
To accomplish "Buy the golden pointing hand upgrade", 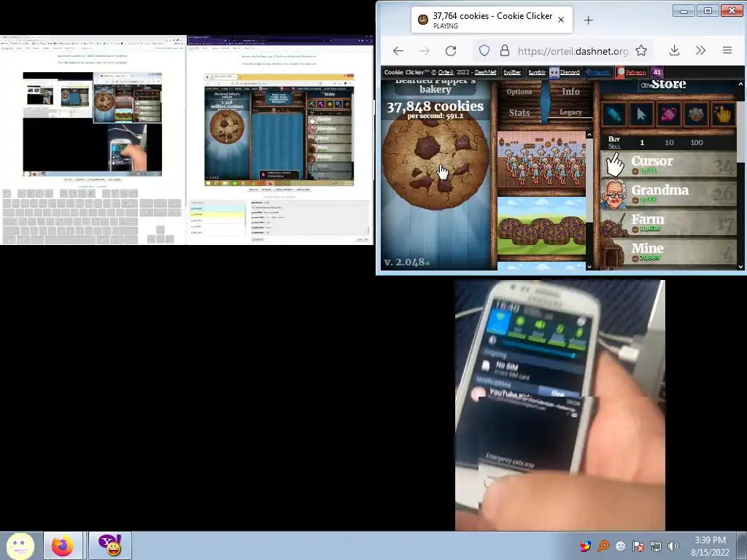I will (723, 114).
